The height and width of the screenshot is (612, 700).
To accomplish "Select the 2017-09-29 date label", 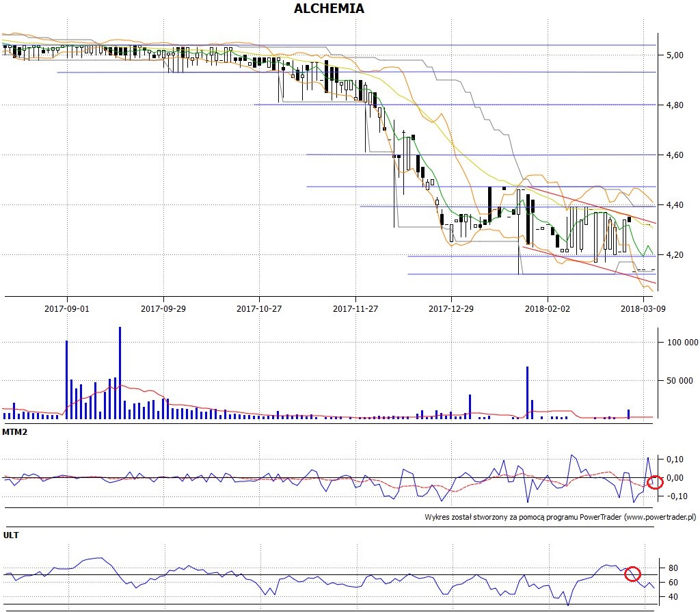I will (163, 308).
